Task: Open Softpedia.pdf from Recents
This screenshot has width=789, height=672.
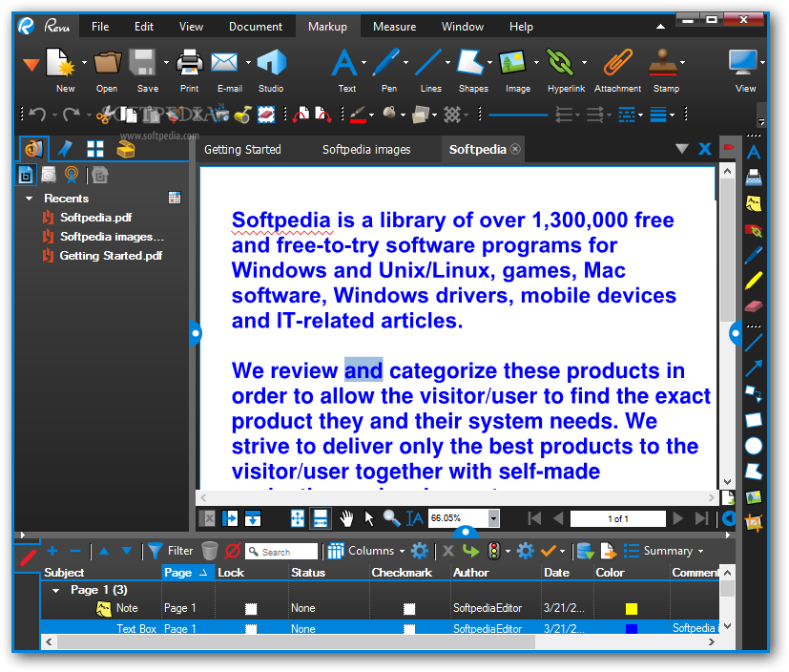Action: tap(95, 218)
